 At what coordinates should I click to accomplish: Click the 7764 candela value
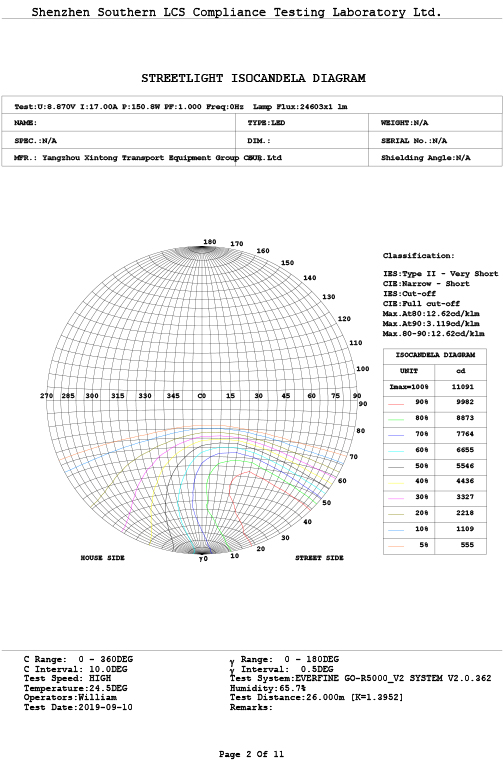click(x=465, y=434)
